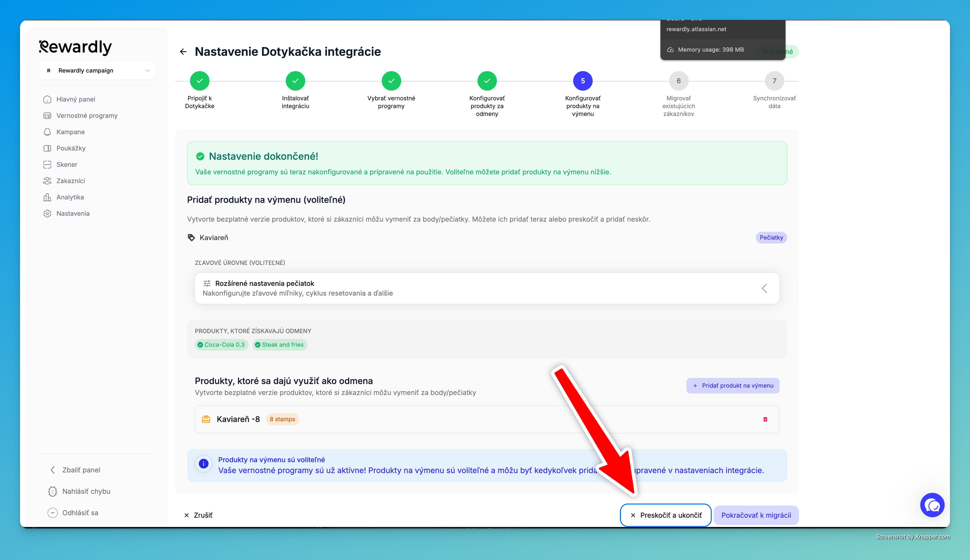Click Nahlásiť chybu link
This screenshot has height=560, width=970.
point(86,491)
